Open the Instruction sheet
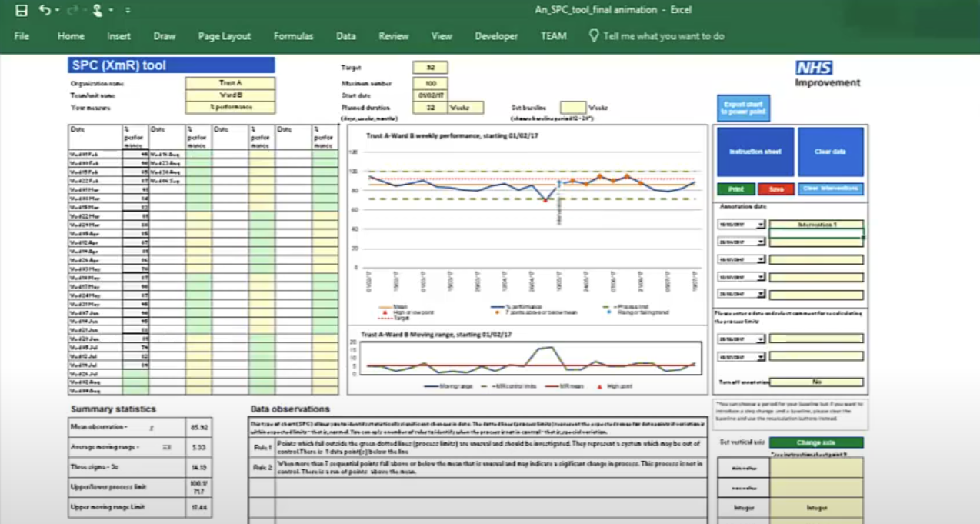980x524 pixels. [x=755, y=152]
